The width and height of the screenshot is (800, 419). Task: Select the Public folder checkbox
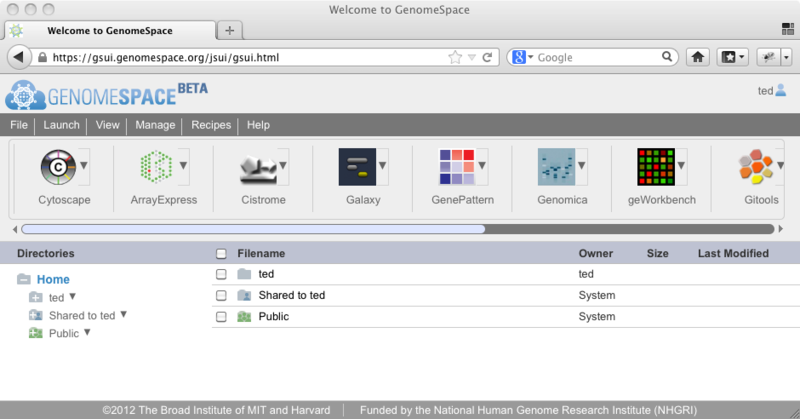click(x=222, y=317)
